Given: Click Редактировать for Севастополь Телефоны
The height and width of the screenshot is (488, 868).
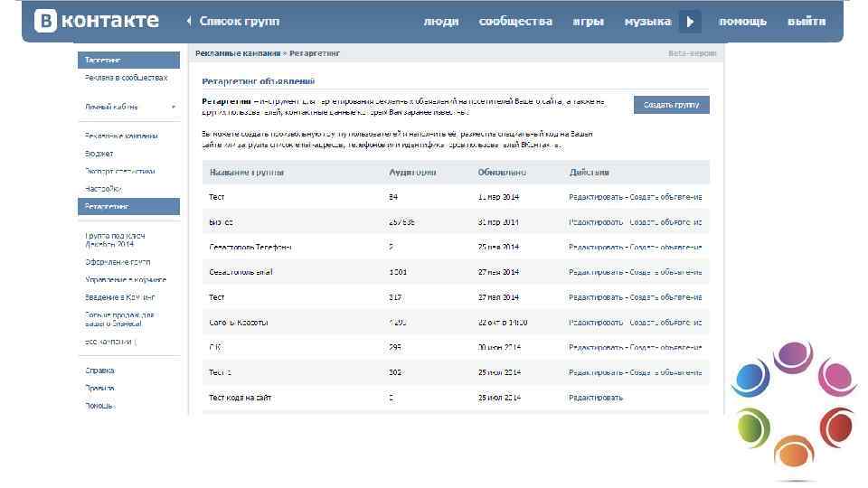Looking at the screenshot, I should pos(596,247).
